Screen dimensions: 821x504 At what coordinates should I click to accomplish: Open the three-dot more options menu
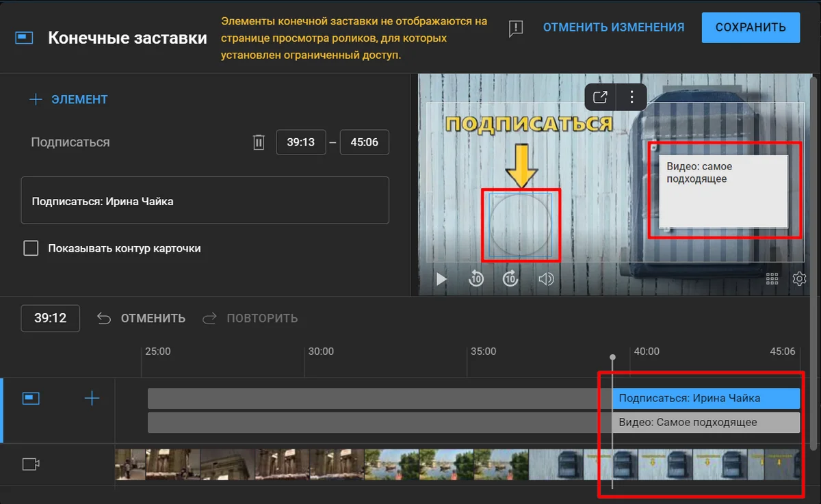[x=632, y=97]
